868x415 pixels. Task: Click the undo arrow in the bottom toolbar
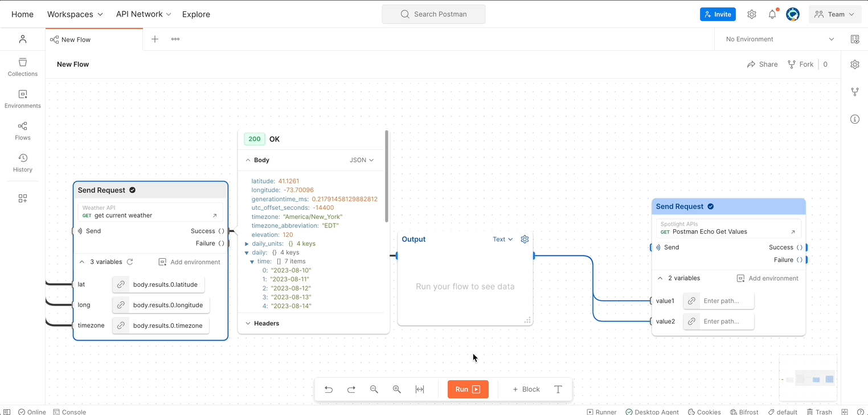click(x=329, y=389)
